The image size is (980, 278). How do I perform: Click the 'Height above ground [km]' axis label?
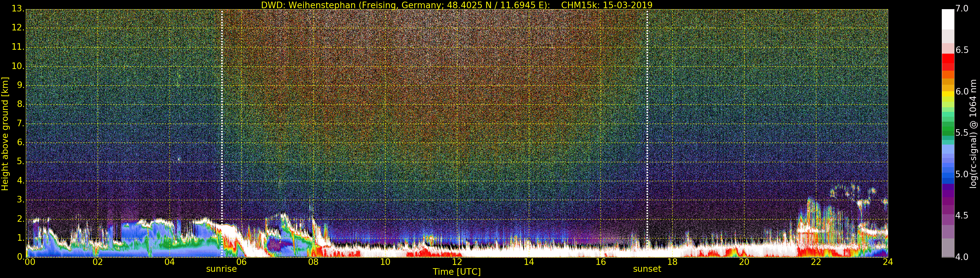[x=5, y=134]
